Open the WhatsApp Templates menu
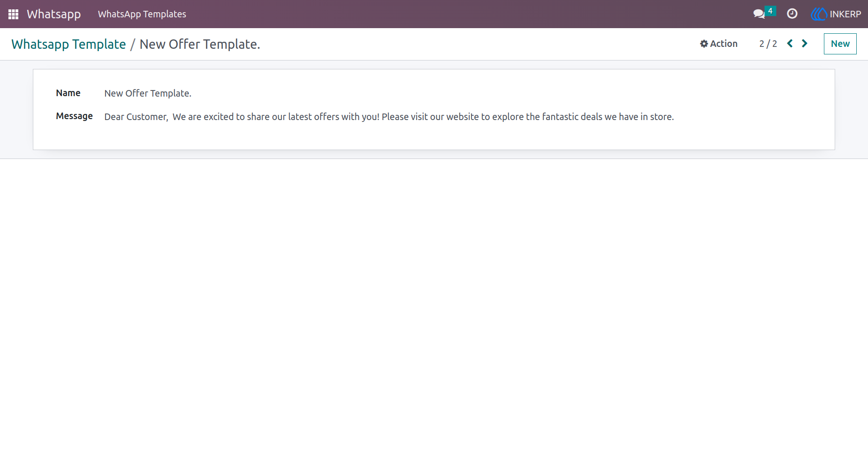Screen dimensions: 868x453 click(x=142, y=14)
